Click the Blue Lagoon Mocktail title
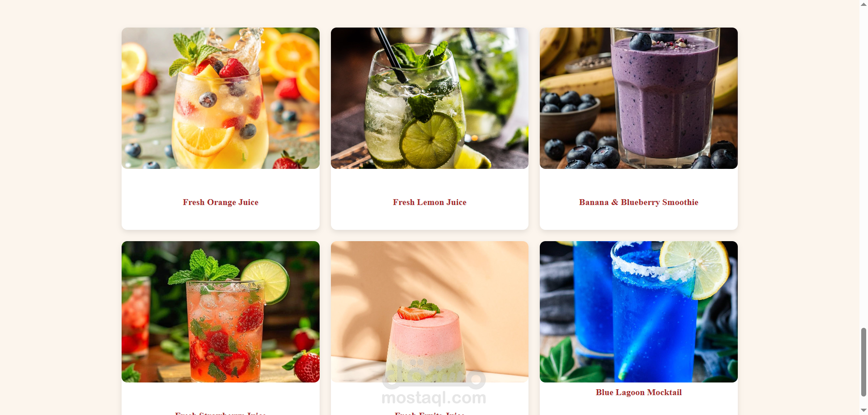Viewport: 868px width, 415px height. pyautogui.click(x=638, y=392)
